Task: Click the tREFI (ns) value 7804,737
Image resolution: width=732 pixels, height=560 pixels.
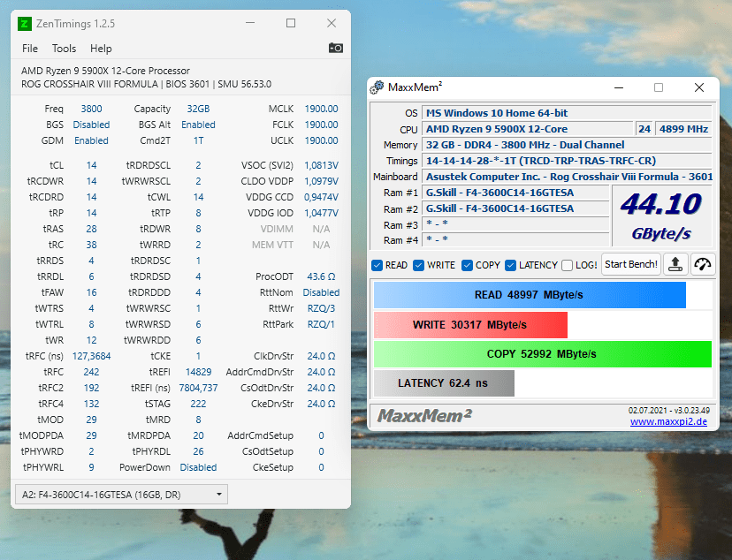Action: click(198, 388)
